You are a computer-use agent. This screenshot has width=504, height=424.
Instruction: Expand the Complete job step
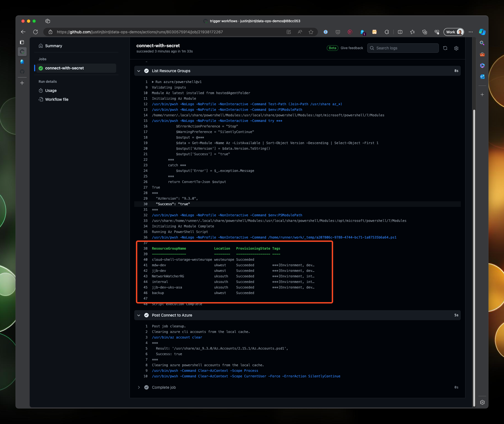coord(139,387)
